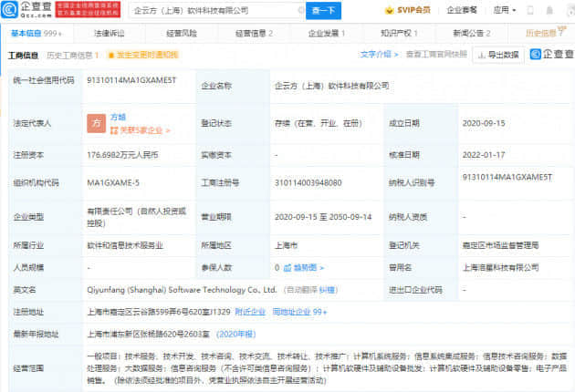Click the 企业名称 label link
This screenshot has width=575, height=392.
tap(216, 86)
